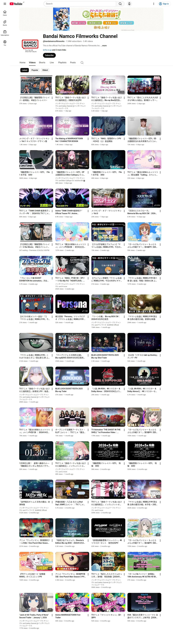173x644 pixels.
Task: Open the Playlists tab
Action: (x=62, y=62)
